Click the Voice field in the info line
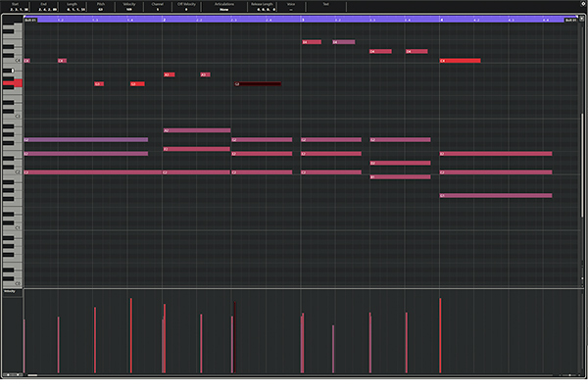 tap(291, 9)
